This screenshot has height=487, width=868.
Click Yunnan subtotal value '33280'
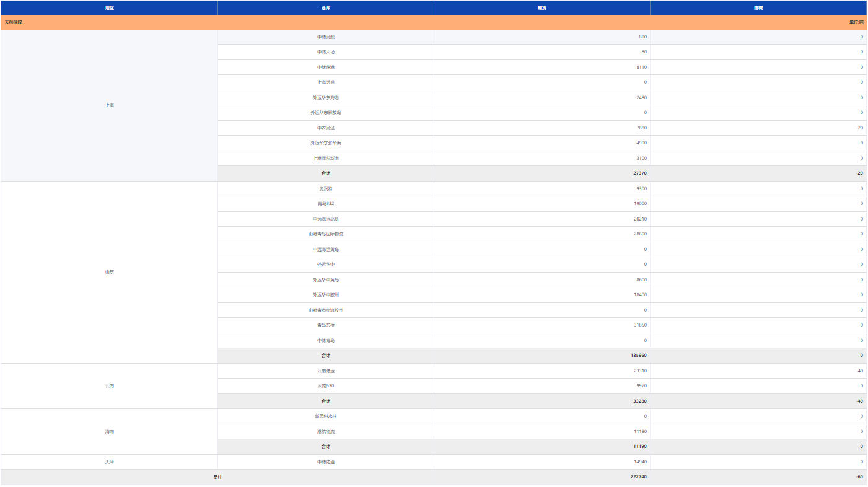coord(641,401)
